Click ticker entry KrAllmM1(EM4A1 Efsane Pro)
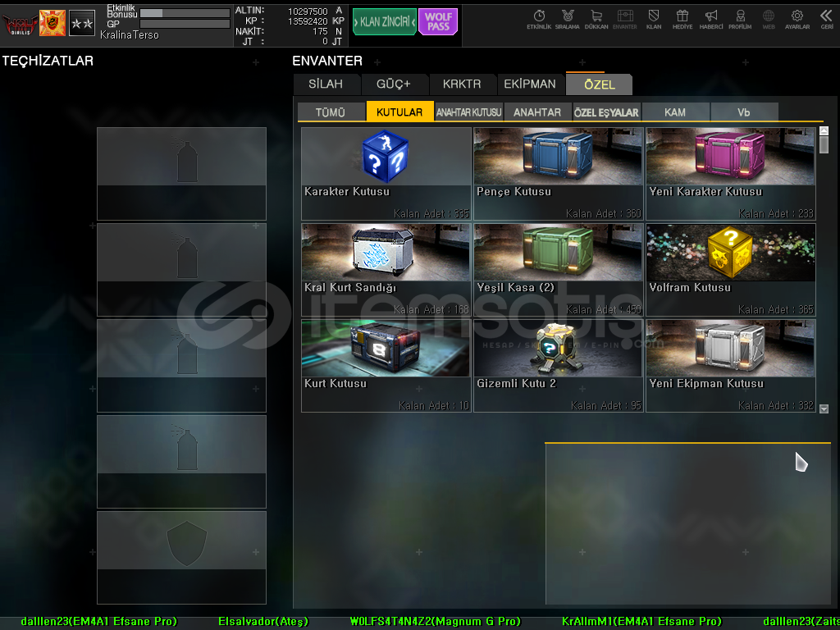The width and height of the screenshot is (840, 630). click(x=641, y=622)
